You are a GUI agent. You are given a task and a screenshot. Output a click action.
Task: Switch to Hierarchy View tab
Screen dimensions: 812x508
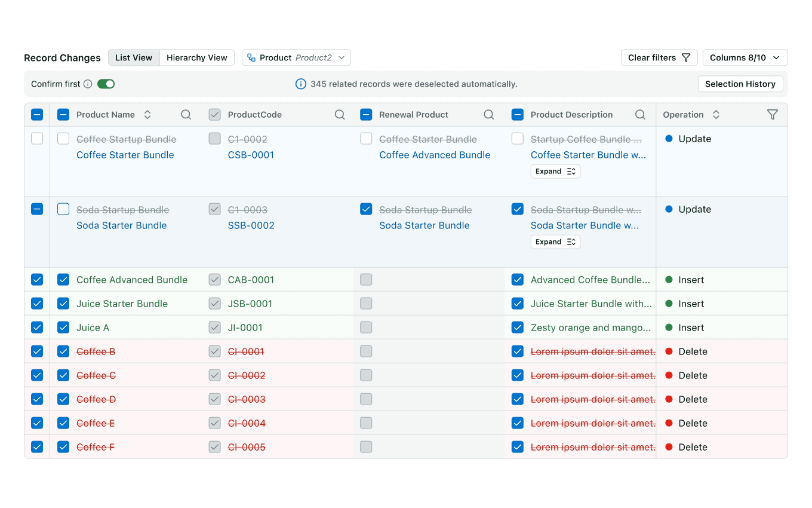pyautogui.click(x=197, y=57)
